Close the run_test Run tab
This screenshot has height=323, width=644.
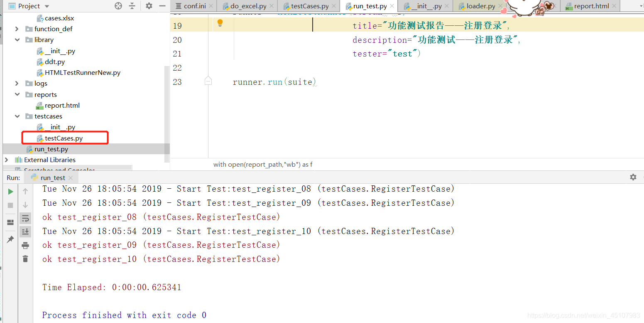point(70,178)
